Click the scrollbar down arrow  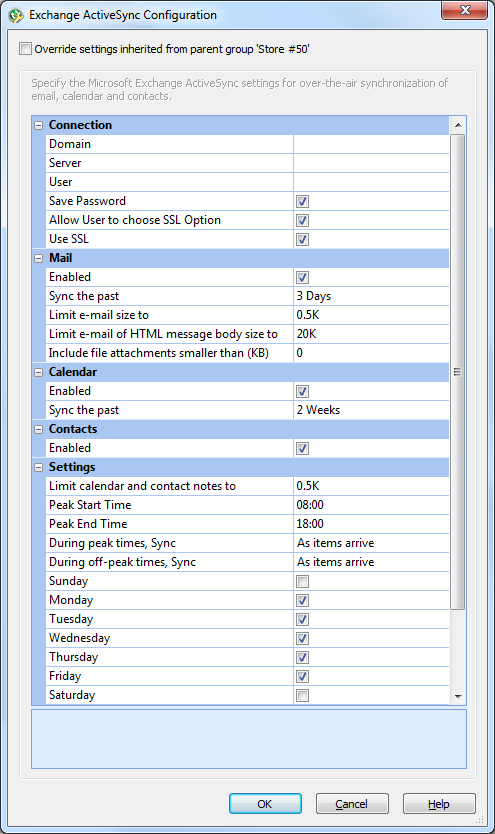458,696
